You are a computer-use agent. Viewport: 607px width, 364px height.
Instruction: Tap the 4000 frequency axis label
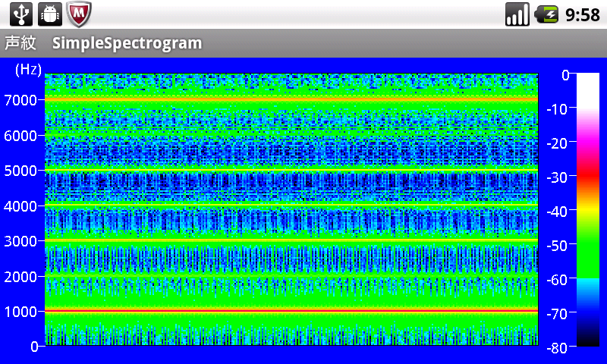tap(20, 206)
